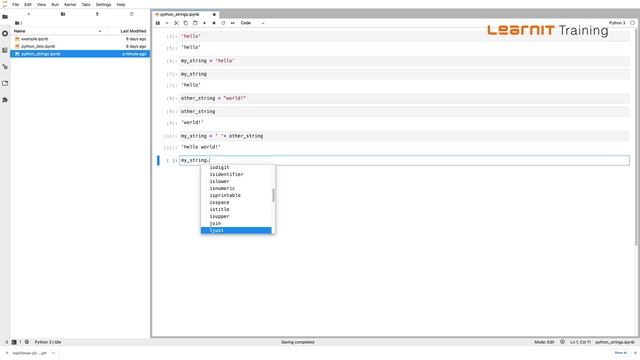Choose isspace from the autocomplete list
The height and width of the screenshot is (360, 640).
236,202
